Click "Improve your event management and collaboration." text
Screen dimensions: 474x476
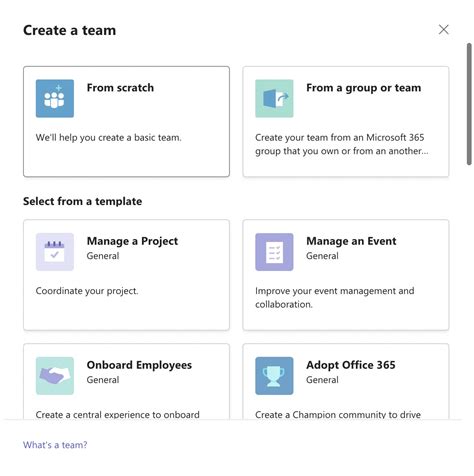(x=335, y=298)
